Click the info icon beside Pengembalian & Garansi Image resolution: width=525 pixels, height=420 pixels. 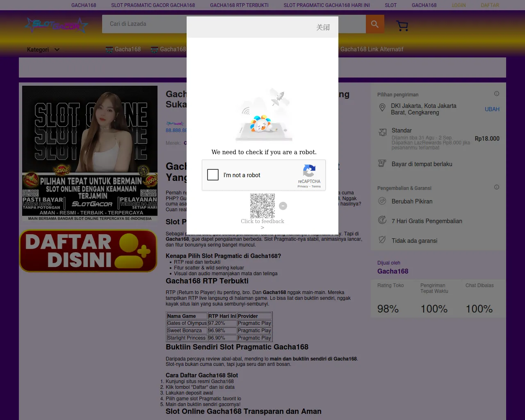(497, 187)
